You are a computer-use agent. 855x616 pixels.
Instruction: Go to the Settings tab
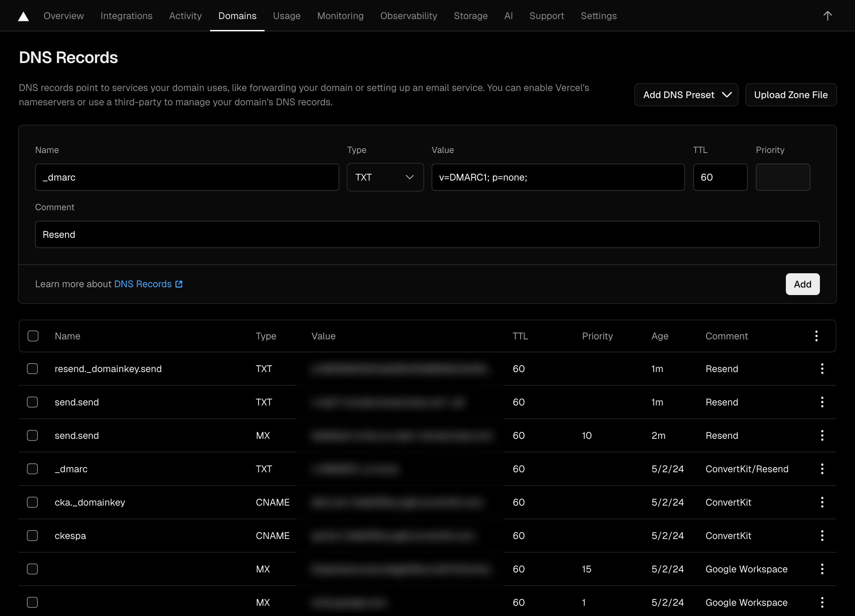(x=598, y=16)
